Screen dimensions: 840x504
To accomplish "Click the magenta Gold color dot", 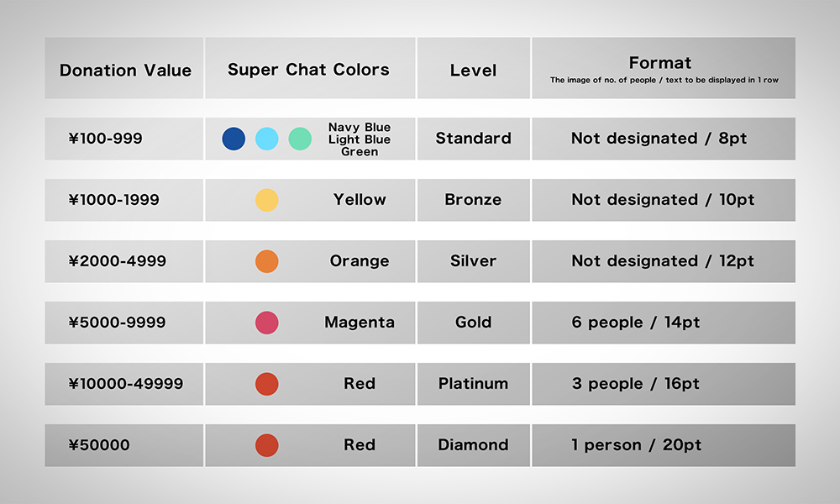I will 267,323.
